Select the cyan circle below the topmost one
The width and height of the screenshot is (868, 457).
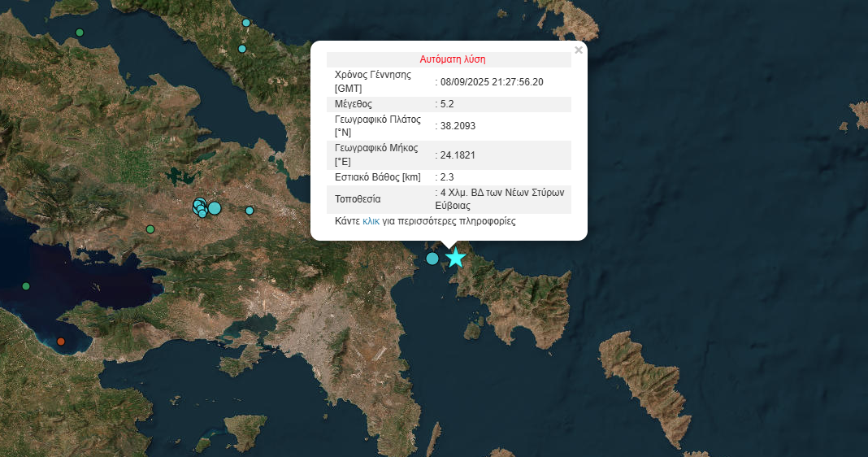click(241, 49)
